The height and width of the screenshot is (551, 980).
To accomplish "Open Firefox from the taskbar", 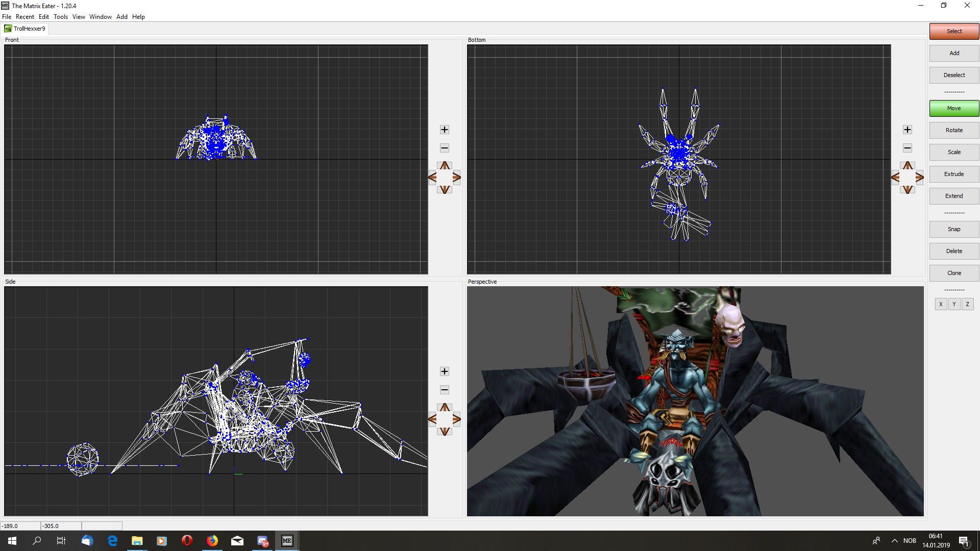I will 212,541.
